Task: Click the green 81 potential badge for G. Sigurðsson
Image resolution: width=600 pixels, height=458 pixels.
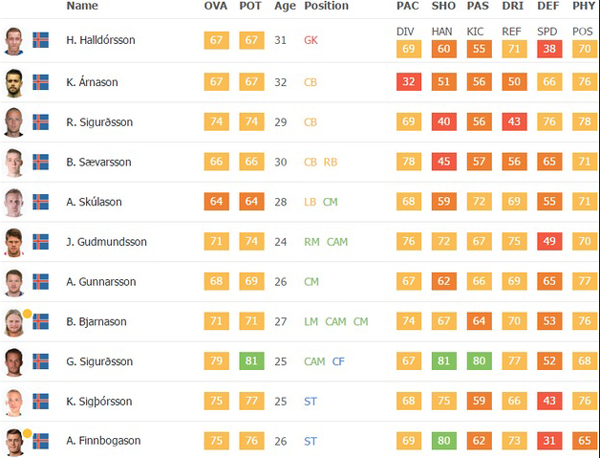Action: point(251,361)
